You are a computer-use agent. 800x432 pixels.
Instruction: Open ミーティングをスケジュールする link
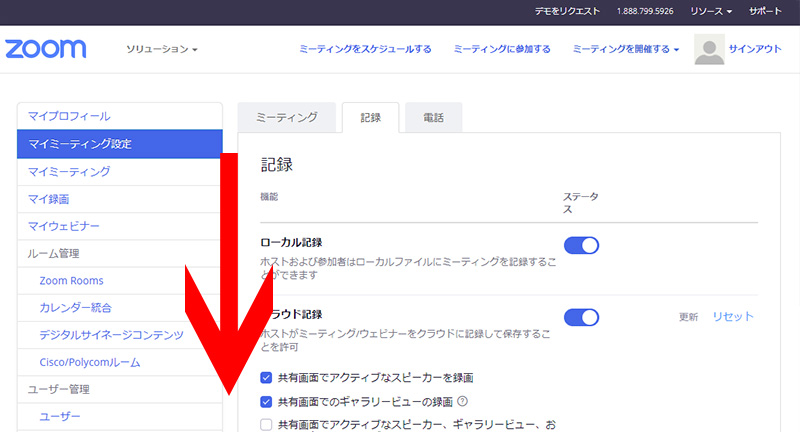(x=366, y=49)
